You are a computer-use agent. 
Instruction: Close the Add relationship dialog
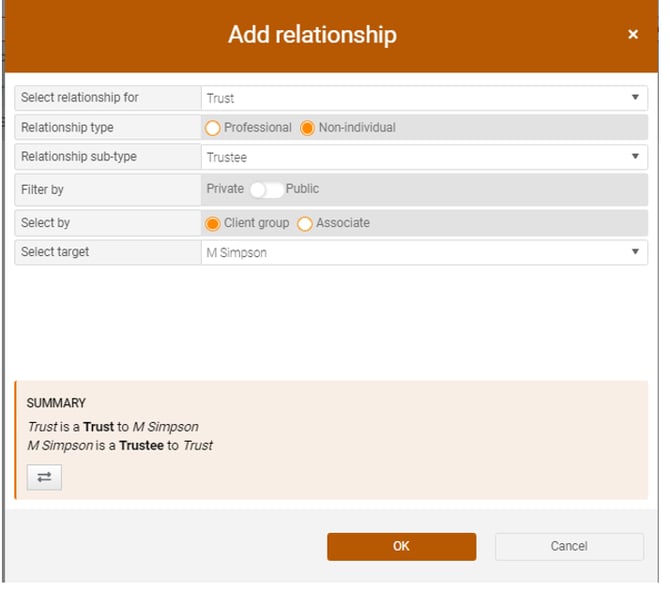tap(632, 35)
